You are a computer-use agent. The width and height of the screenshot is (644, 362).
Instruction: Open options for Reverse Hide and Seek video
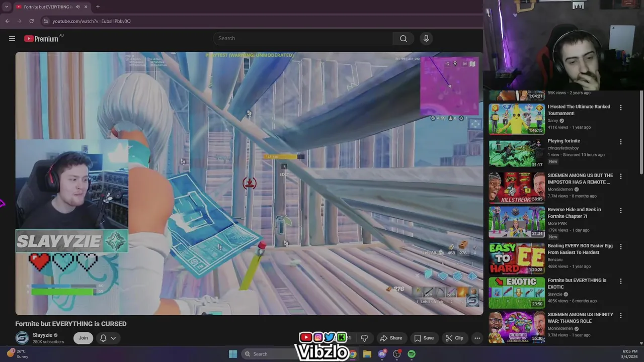pos(620,210)
